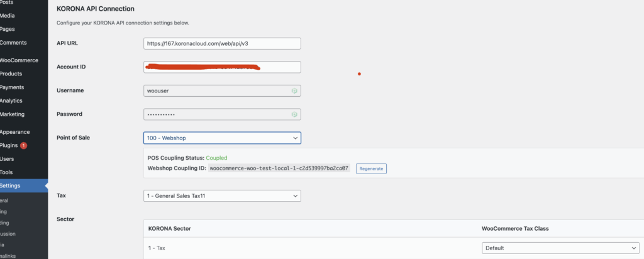The width and height of the screenshot is (644, 259).
Task: Open the Payments menu item
Action: [12, 87]
